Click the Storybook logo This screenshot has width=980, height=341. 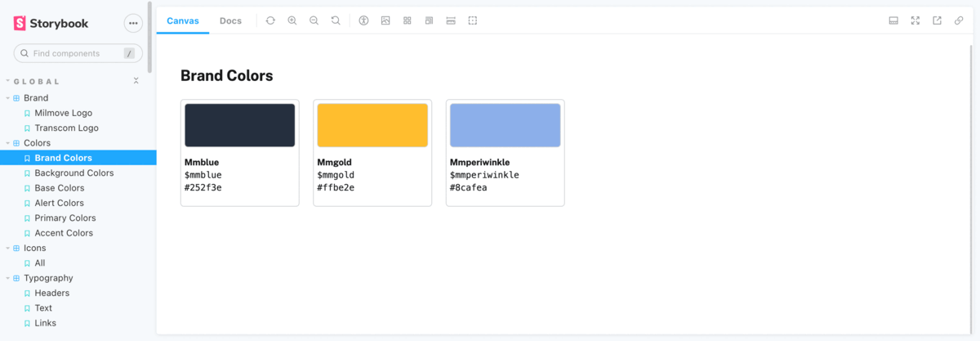coord(51,23)
